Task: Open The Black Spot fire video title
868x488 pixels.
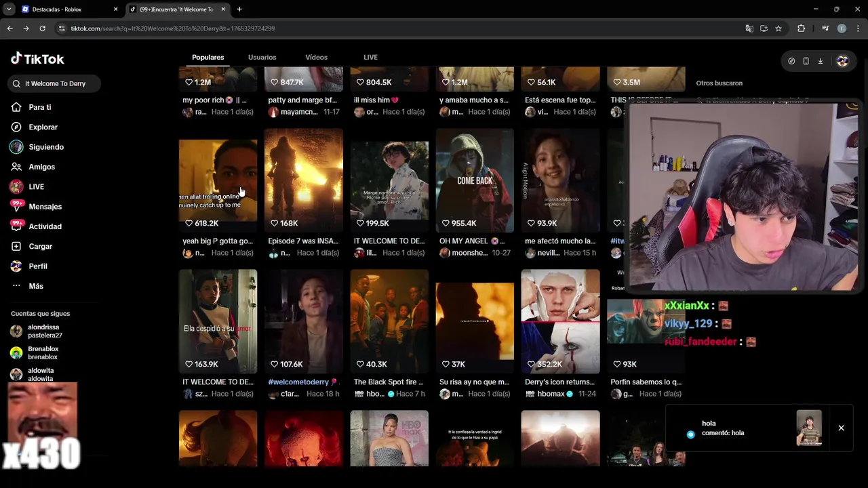Action: click(x=389, y=382)
